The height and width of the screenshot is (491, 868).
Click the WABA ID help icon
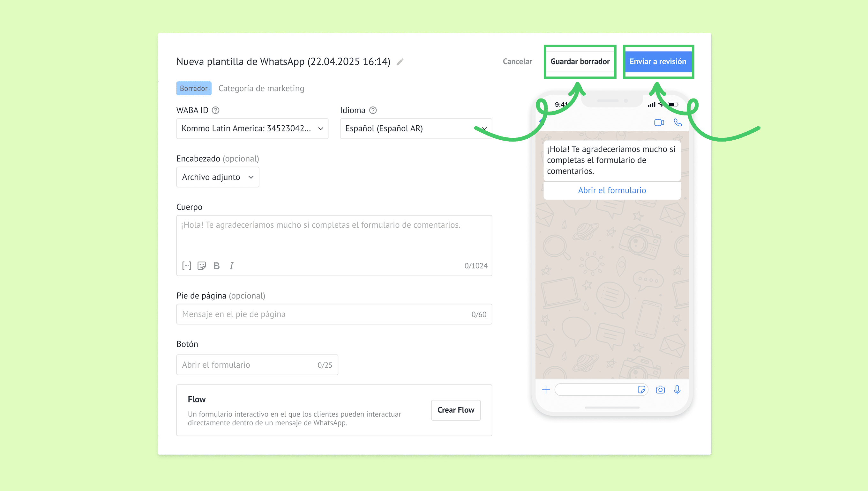click(215, 110)
